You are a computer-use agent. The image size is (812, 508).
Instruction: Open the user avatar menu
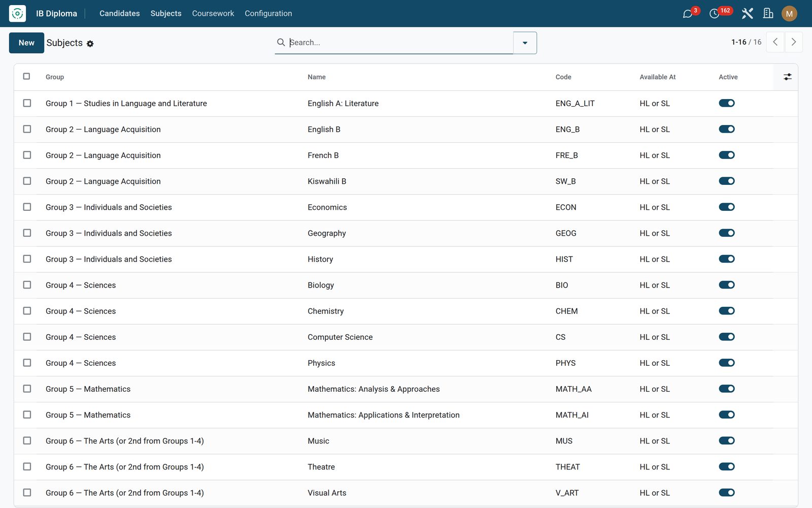click(x=789, y=14)
